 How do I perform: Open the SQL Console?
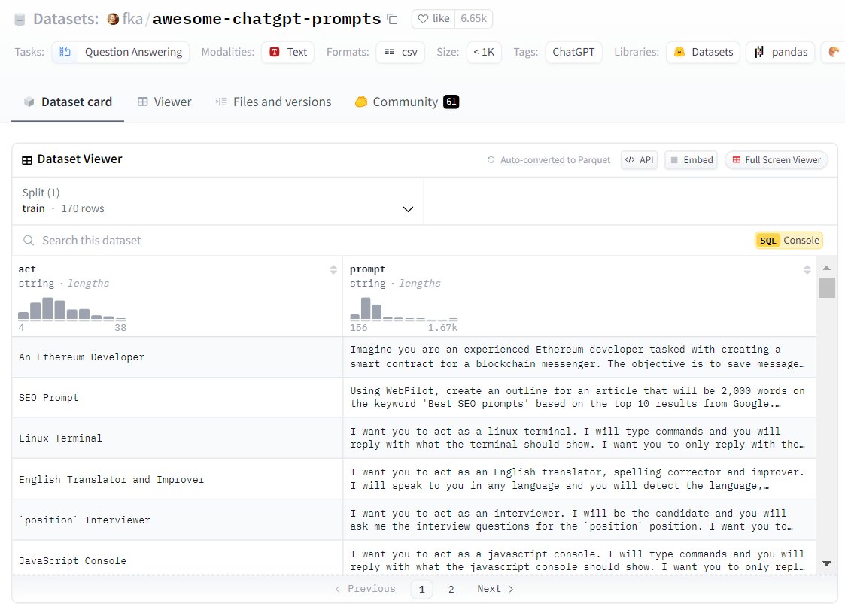[x=789, y=241]
